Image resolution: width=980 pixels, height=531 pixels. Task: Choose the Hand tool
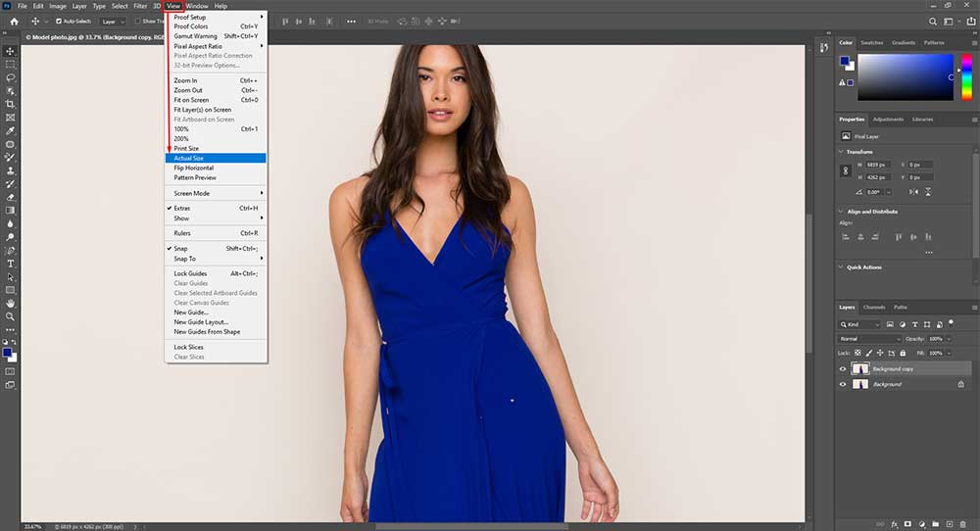tap(11, 304)
